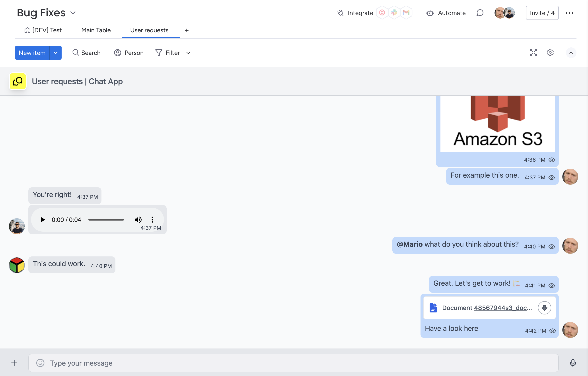Viewport: 588px width, 376px height.
Task: Click the seen eye icon on 4:36 PM message
Action: click(x=552, y=160)
